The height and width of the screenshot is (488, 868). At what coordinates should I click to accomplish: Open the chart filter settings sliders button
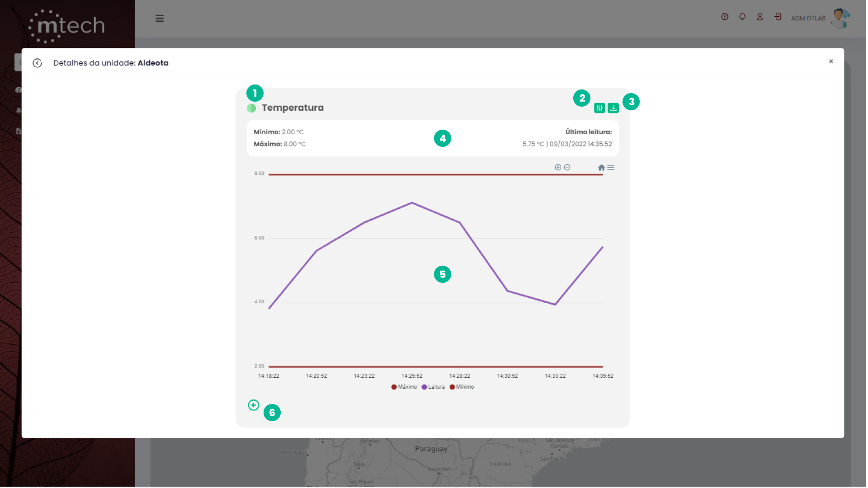[x=599, y=108]
